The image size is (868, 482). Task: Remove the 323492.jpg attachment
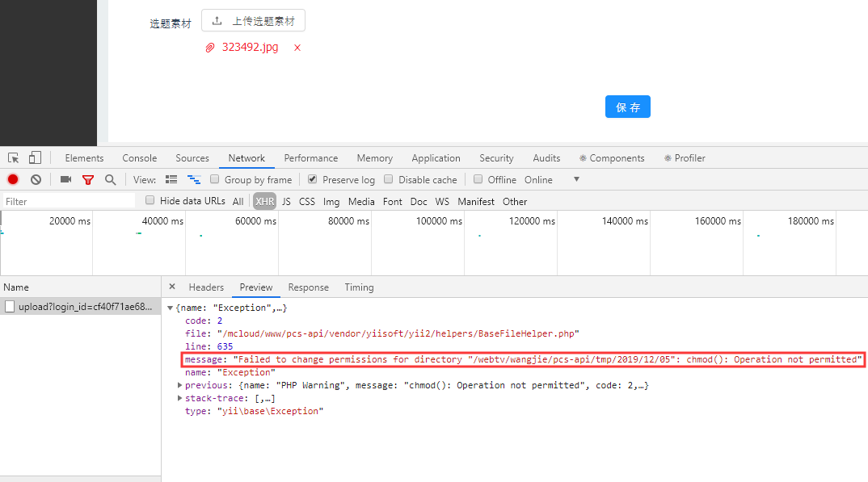click(x=297, y=48)
